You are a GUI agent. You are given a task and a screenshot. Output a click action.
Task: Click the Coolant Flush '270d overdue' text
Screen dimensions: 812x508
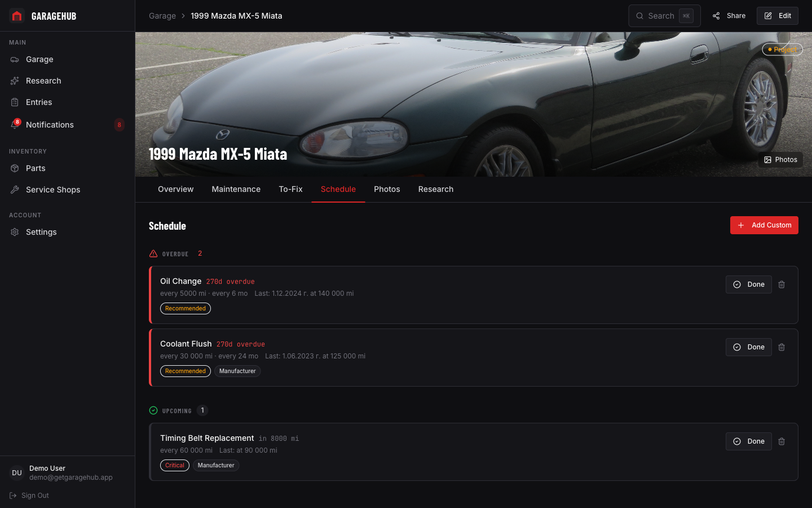pyautogui.click(x=241, y=344)
